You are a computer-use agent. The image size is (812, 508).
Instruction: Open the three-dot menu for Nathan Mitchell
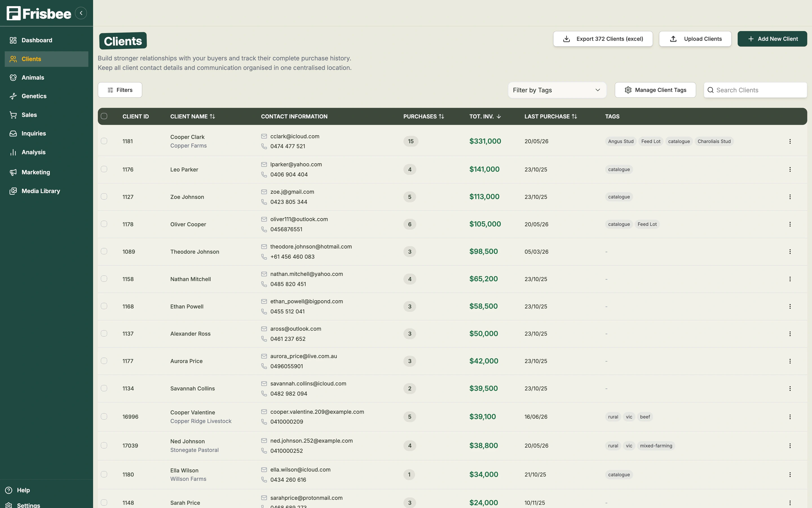coord(790,279)
